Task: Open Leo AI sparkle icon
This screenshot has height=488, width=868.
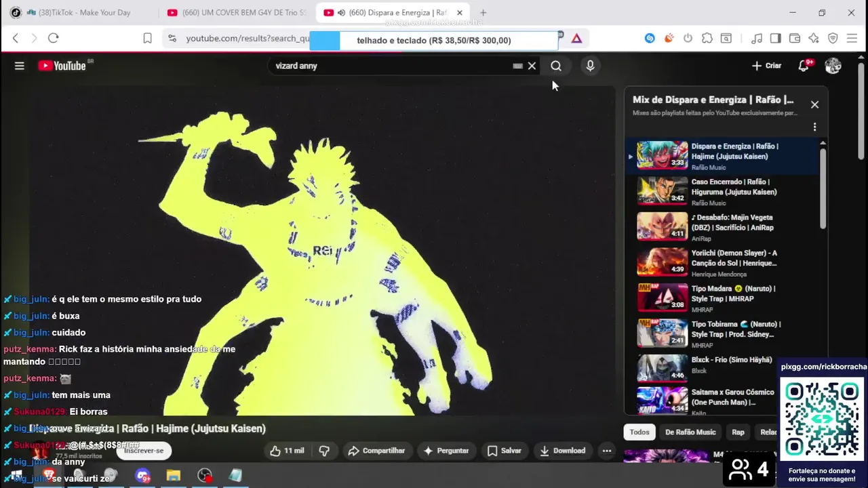Action: pos(814,39)
